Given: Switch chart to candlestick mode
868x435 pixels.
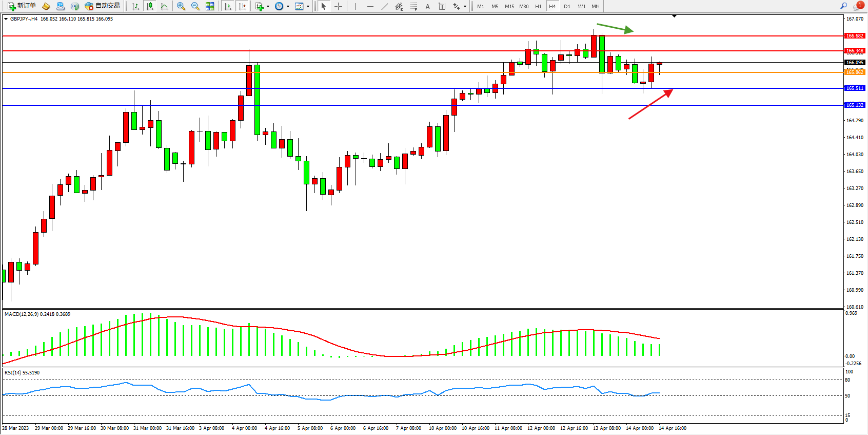Looking at the screenshot, I should pos(150,6).
